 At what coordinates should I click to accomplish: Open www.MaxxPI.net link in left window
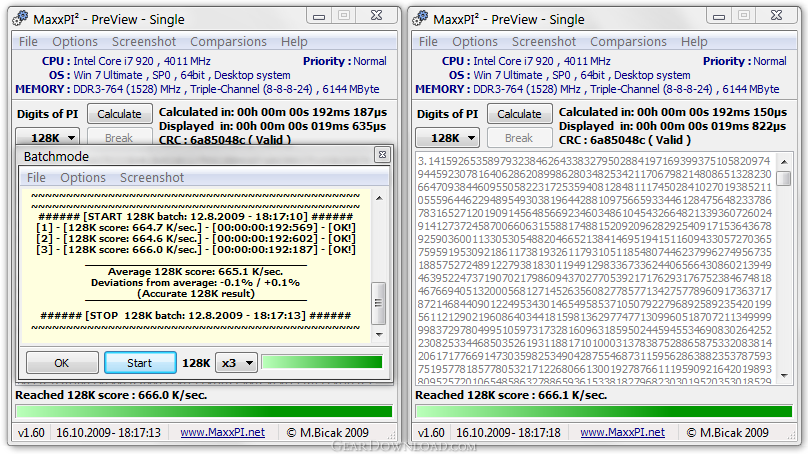point(223,432)
